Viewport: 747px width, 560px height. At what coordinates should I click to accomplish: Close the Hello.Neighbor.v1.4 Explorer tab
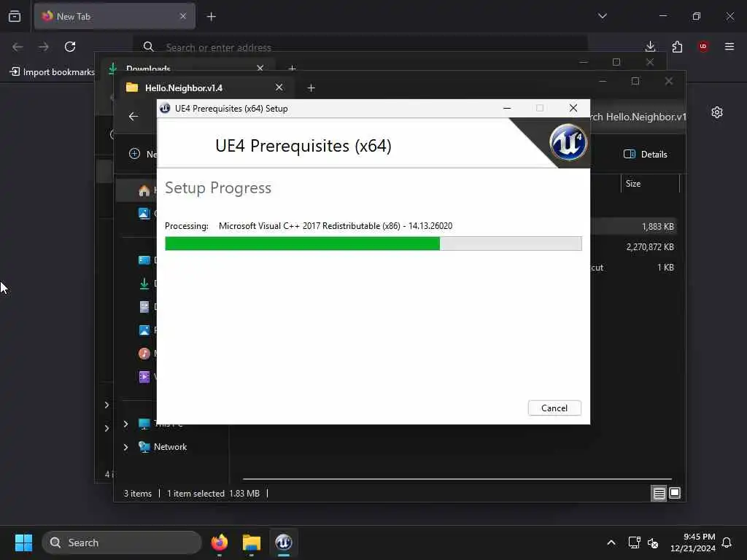279,87
